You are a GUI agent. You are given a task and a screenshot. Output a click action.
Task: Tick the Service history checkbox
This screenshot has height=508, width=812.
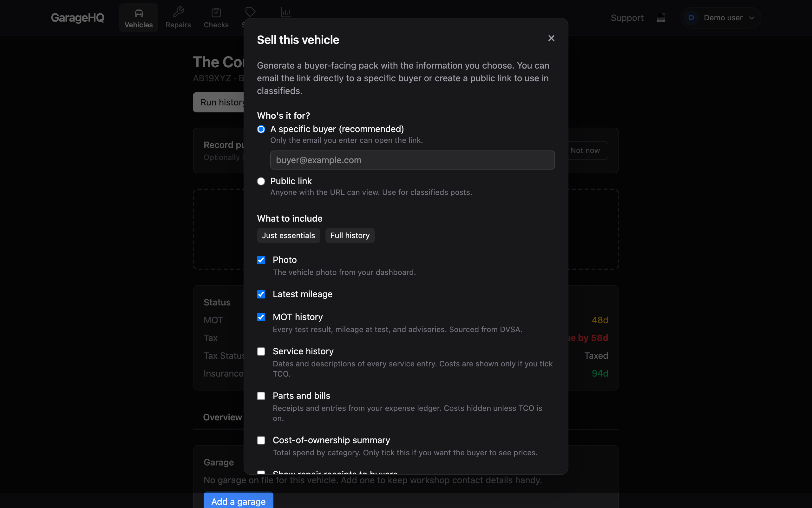261,351
